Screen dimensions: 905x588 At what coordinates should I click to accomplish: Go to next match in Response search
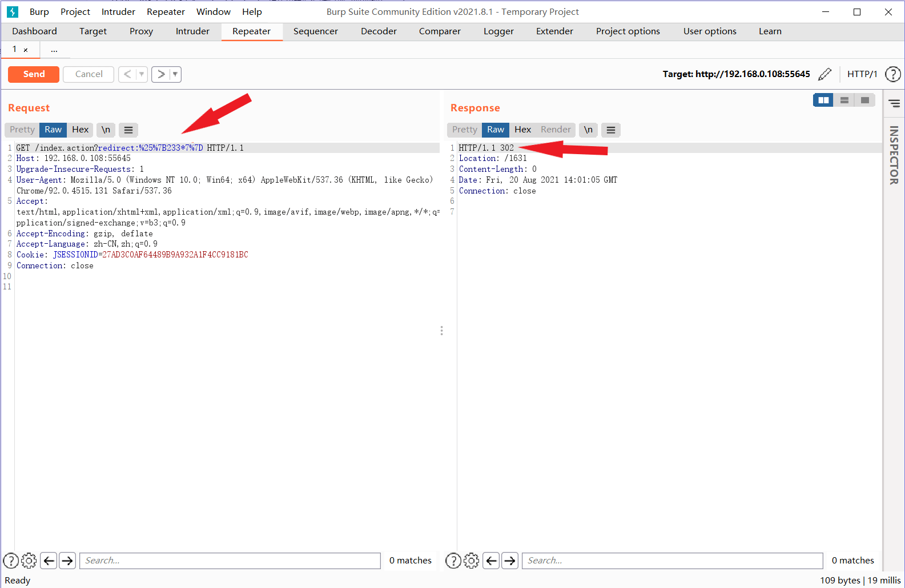510,561
